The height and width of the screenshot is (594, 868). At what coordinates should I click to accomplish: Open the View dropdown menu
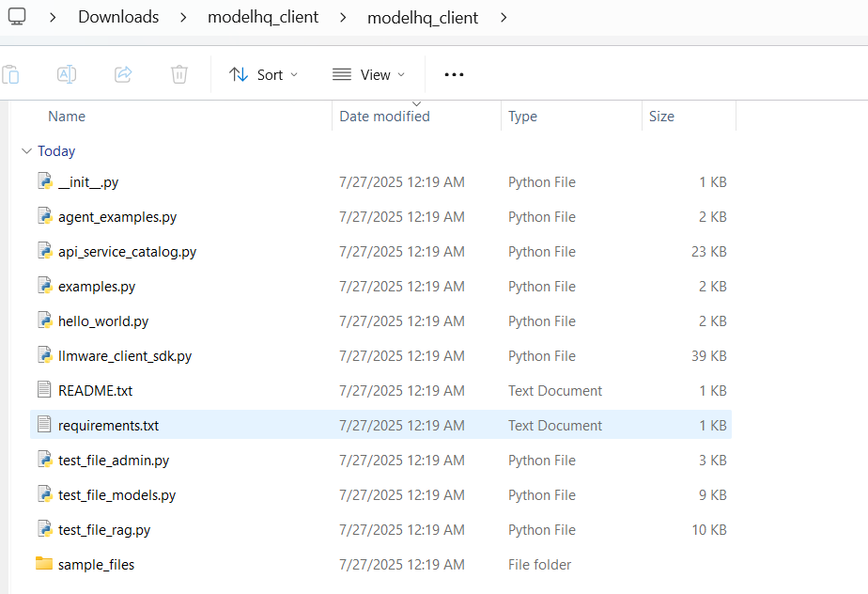pos(368,74)
